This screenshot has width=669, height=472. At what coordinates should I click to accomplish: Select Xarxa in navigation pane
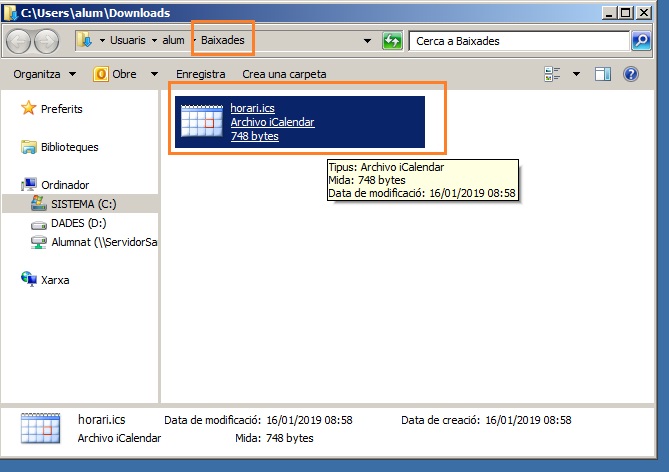pos(55,280)
